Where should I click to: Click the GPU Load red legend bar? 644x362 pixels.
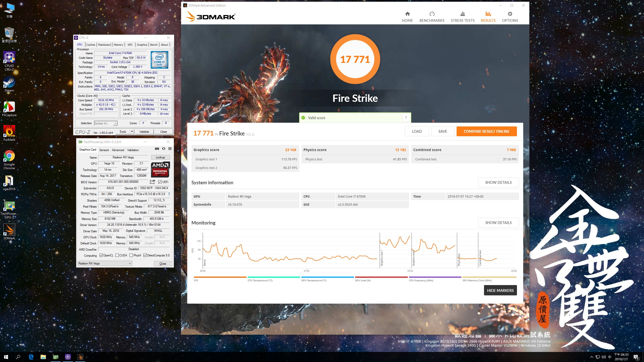(381, 277)
